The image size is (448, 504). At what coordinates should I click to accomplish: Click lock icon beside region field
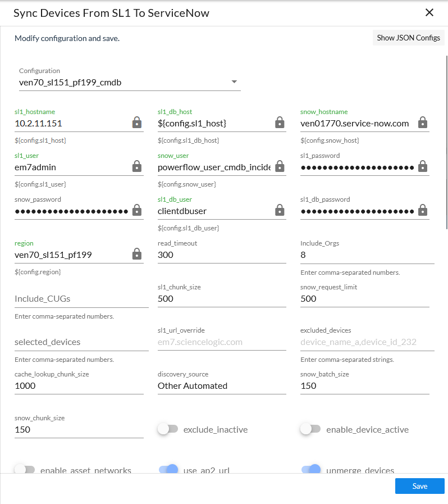(136, 255)
